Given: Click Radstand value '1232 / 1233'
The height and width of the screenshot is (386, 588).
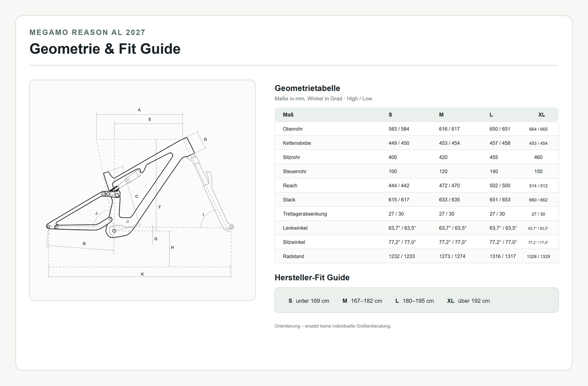Looking at the screenshot, I should coord(401,256).
